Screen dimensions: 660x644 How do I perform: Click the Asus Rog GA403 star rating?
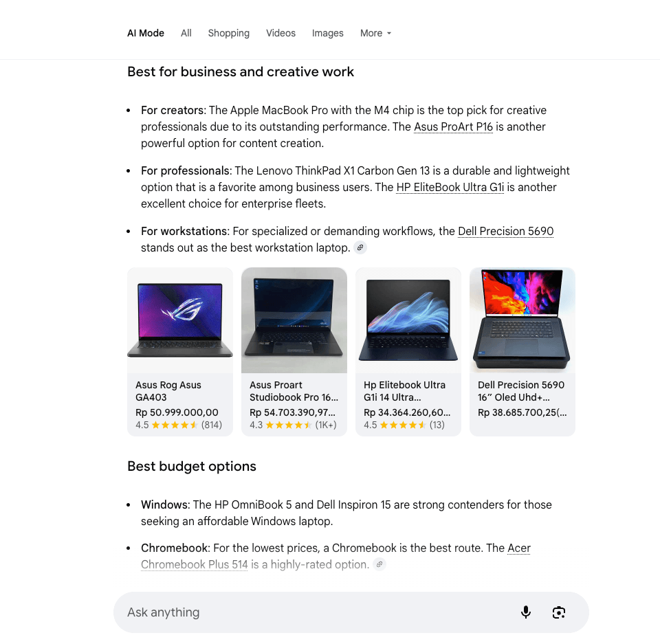[x=175, y=425]
